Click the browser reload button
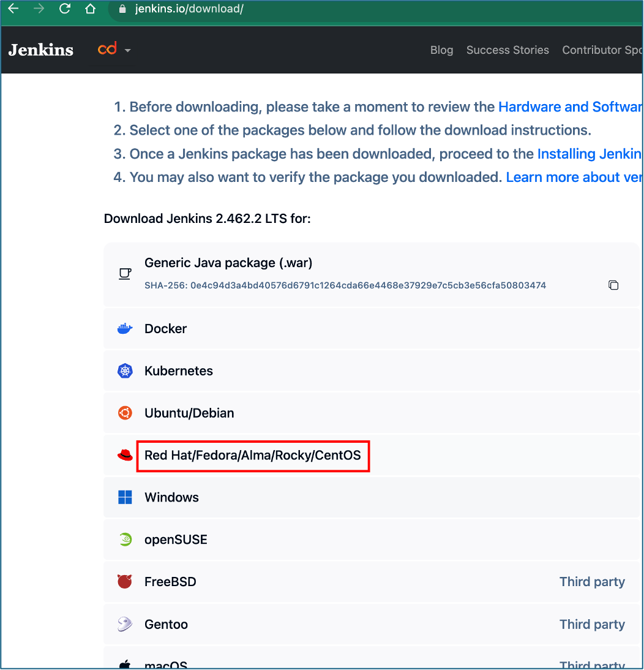The image size is (644, 670). tap(64, 9)
